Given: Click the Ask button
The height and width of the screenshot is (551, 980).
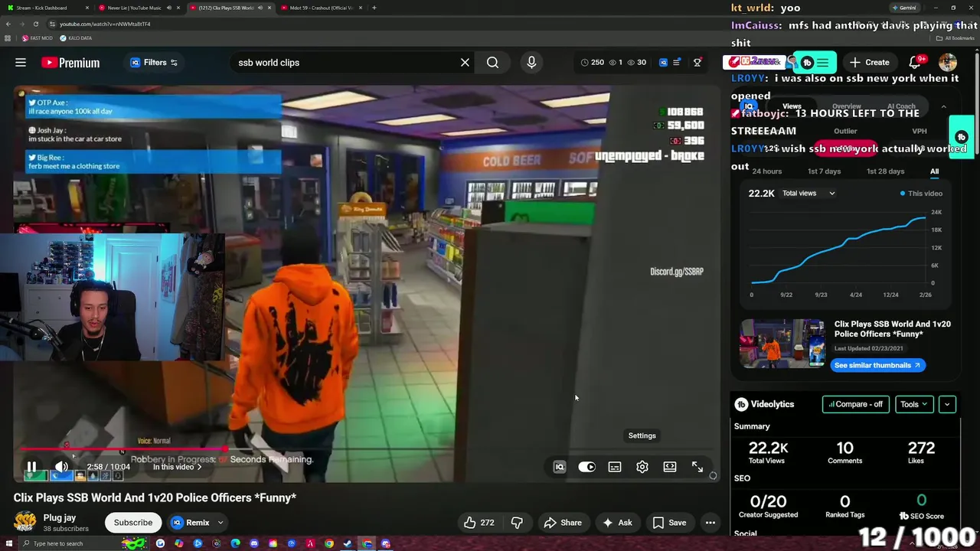Looking at the screenshot, I should click(617, 523).
